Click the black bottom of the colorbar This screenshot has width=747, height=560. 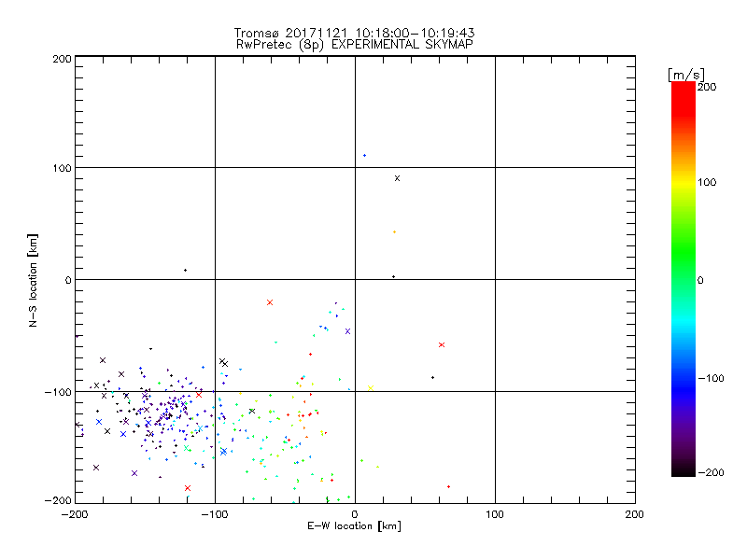point(683,470)
